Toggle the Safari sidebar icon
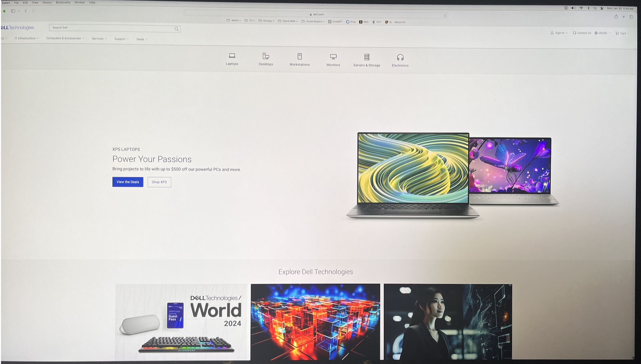The width and height of the screenshot is (641, 364). coord(13,11)
